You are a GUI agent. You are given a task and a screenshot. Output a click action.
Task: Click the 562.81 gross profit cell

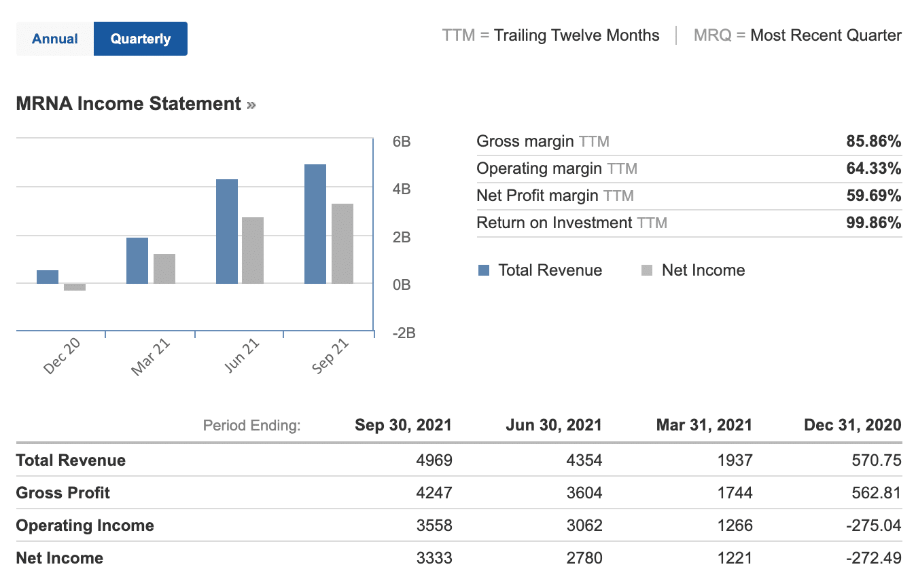pyautogui.click(x=877, y=493)
